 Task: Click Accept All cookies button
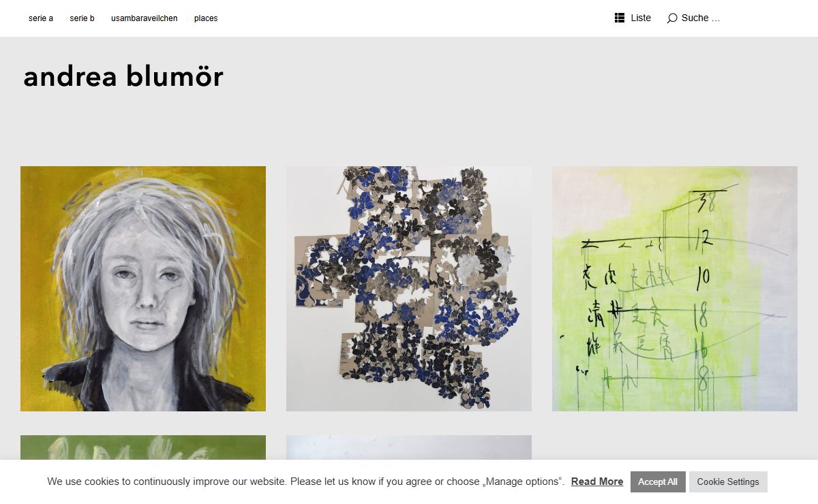(x=658, y=482)
